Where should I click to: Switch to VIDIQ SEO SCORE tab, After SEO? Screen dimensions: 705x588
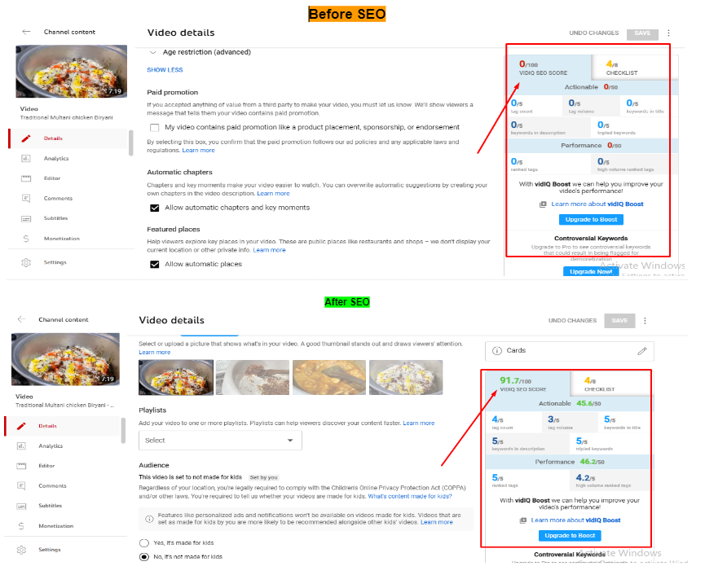(x=527, y=384)
